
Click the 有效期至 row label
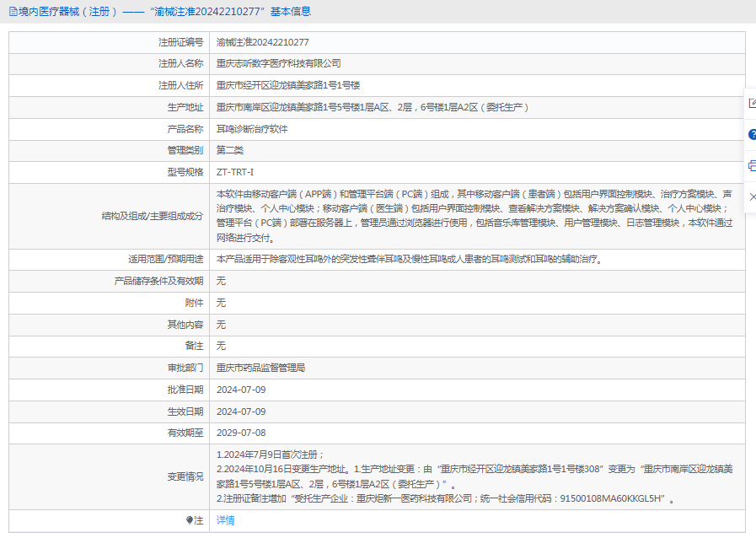pyautogui.click(x=185, y=433)
